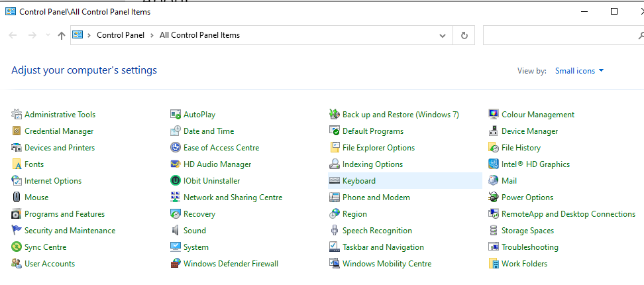The image size is (644, 285).
Task: Open the Programs and Features icon
Action: 16,214
